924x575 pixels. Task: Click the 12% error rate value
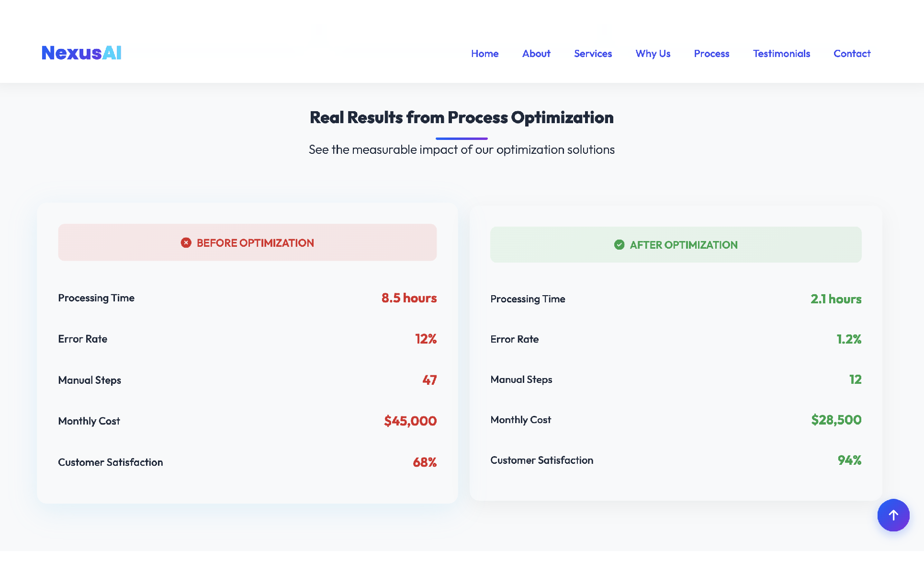coord(426,339)
